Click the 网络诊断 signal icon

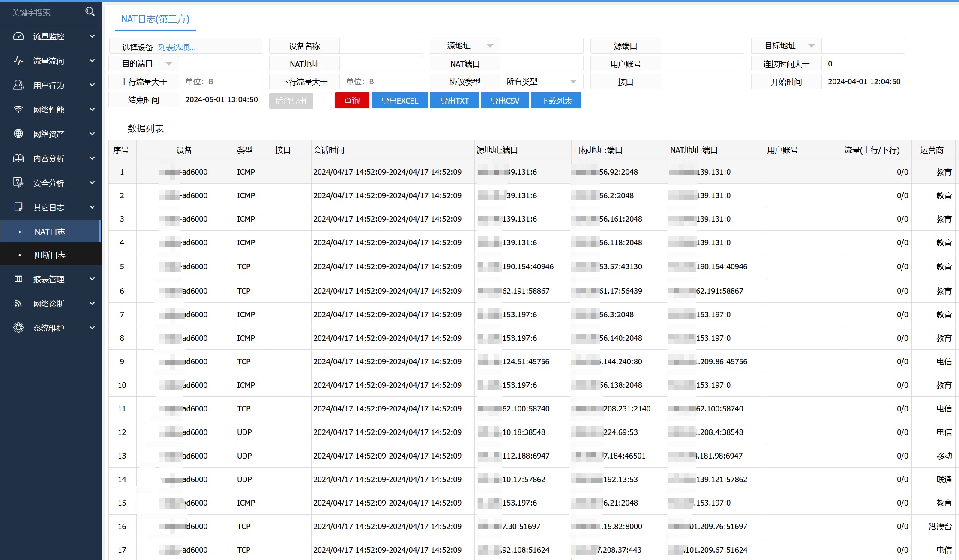point(18,304)
